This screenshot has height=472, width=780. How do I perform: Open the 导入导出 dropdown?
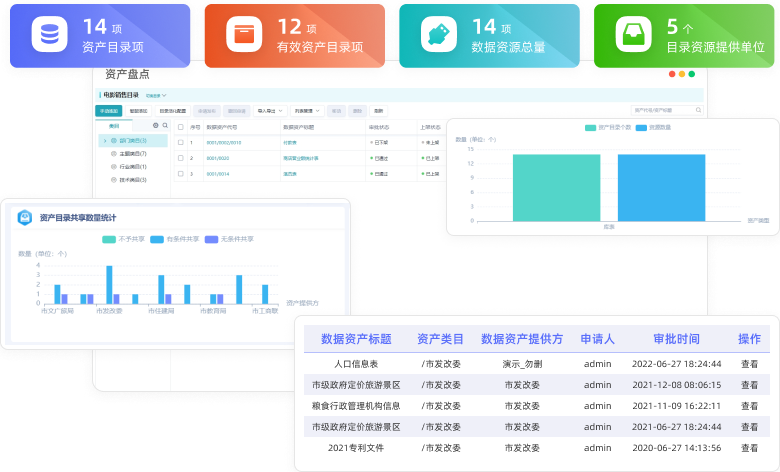pyautogui.click(x=271, y=110)
